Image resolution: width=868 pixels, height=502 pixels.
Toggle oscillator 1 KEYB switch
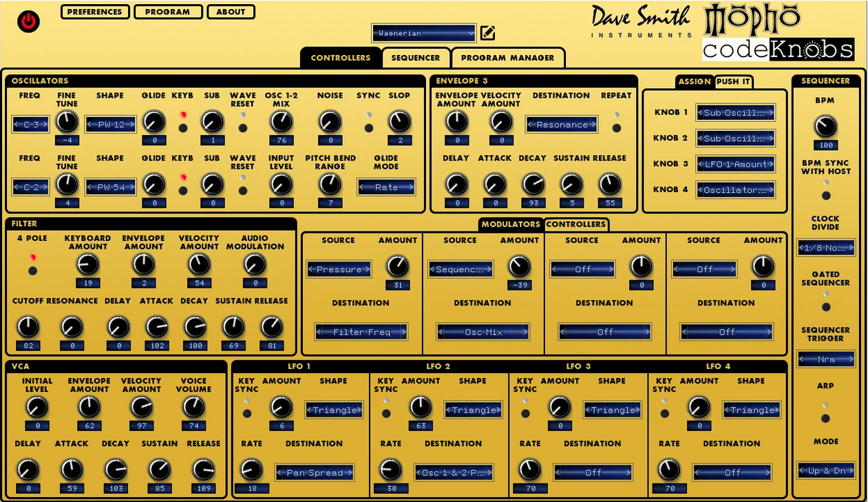pos(182,128)
